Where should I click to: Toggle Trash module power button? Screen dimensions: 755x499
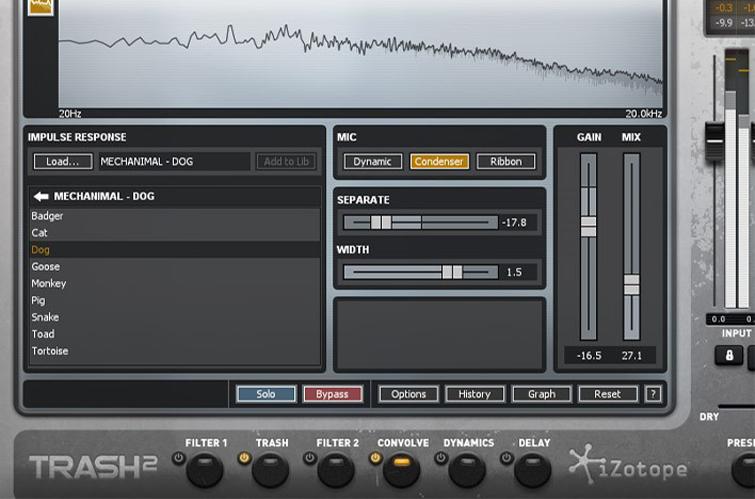[x=244, y=458]
